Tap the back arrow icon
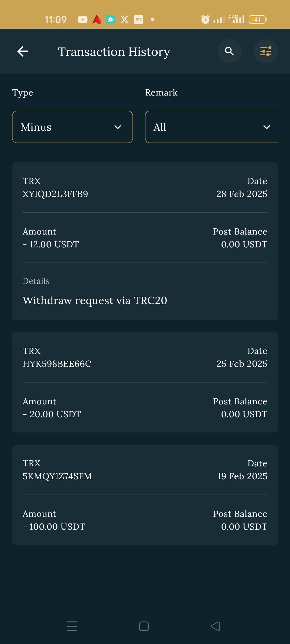This screenshot has height=644, width=290. click(23, 51)
